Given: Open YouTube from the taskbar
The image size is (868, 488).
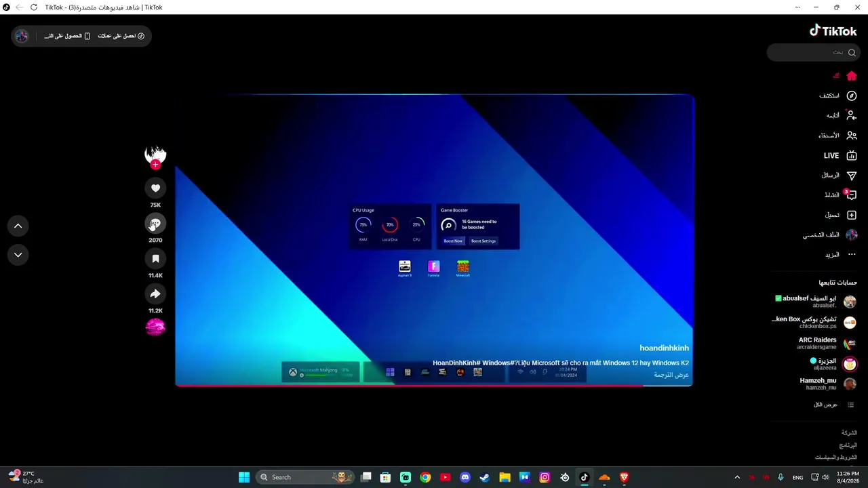Looking at the screenshot, I should click(x=445, y=477).
